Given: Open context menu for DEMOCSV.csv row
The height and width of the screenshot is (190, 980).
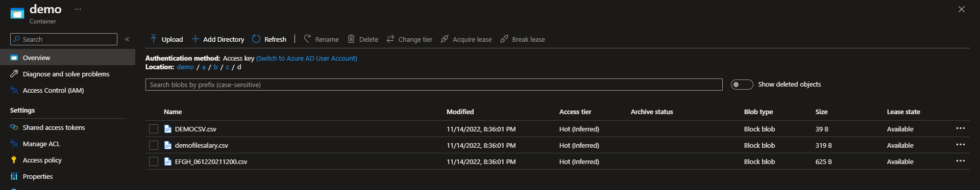Looking at the screenshot, I should tap(960, 128).
